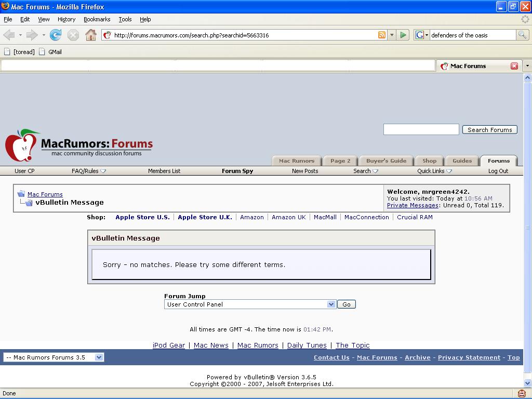Click the page scrollbar up arrow
532x399 pixels.
[x=528, y=78]
